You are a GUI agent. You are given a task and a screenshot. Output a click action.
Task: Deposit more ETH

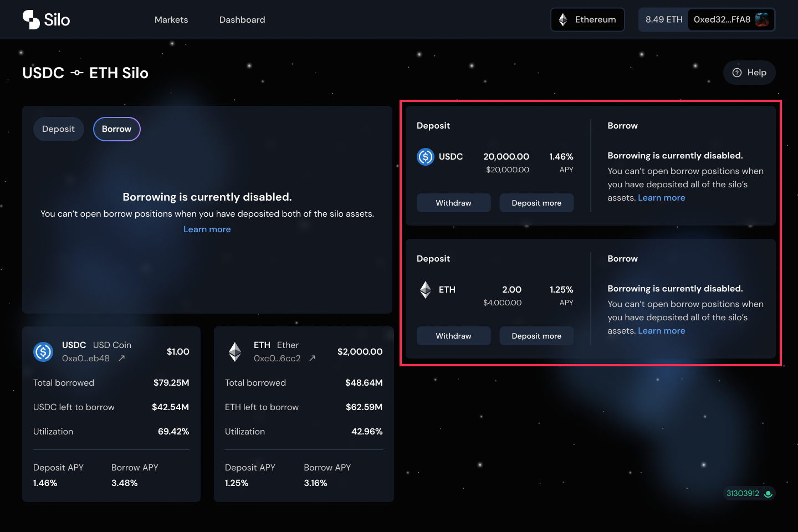(x=536, y=336)
